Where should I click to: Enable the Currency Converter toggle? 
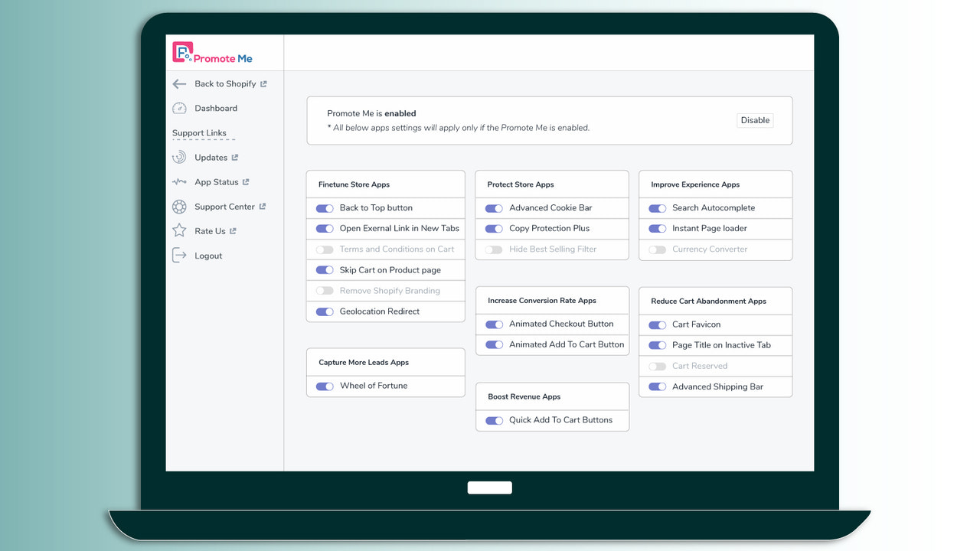click(657, 249)
